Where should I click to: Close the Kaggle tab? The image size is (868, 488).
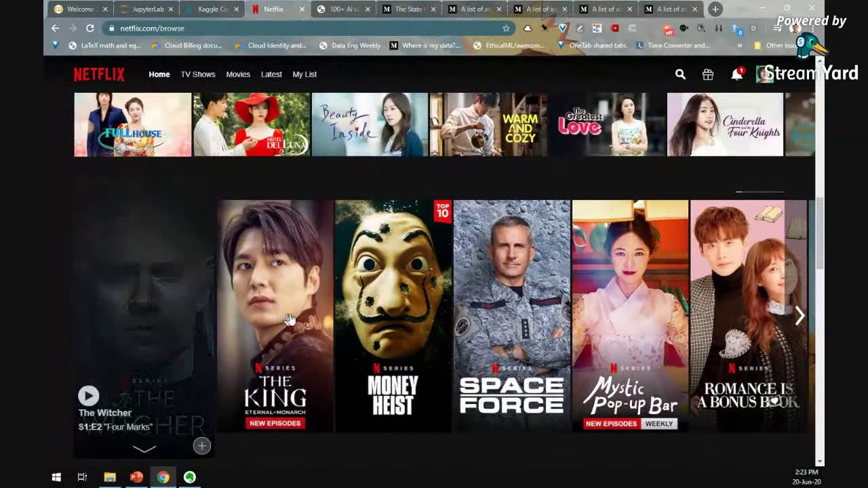tap(235, 9)
